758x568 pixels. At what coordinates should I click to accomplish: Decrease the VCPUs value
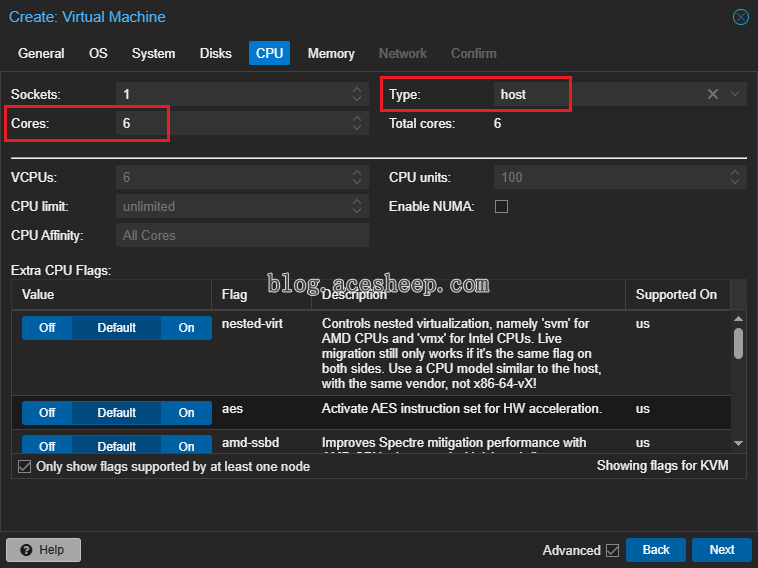tap(357, 181)
